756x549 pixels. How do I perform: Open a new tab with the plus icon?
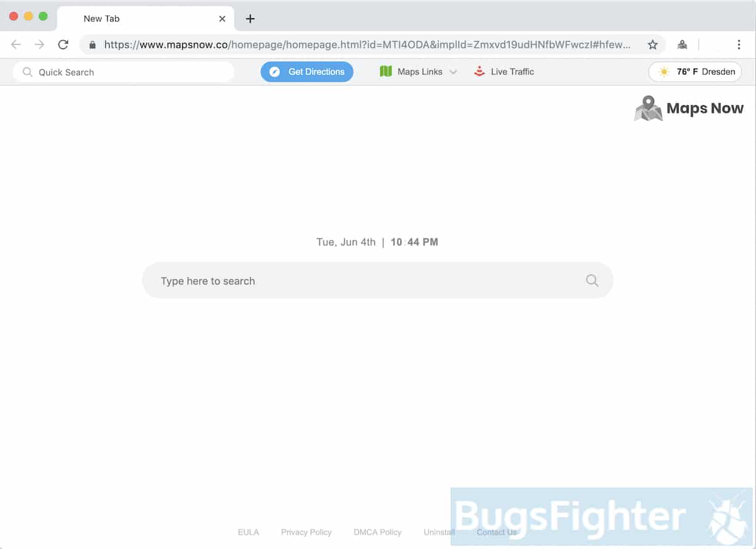coord(250,19)
